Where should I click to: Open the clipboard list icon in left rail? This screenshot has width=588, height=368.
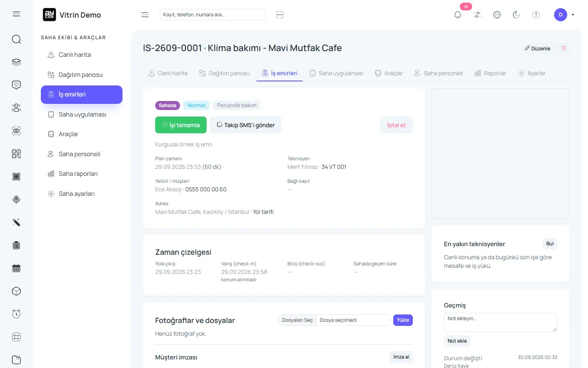point(16,245)
